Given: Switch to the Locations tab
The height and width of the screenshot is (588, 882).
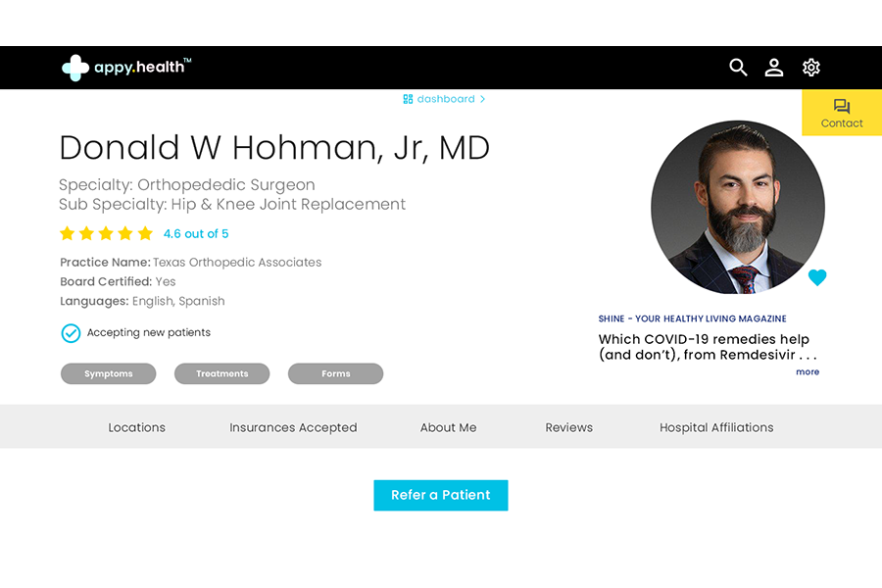Looking at the screenshot, I should pyautogui.click(x=136, y=427).
